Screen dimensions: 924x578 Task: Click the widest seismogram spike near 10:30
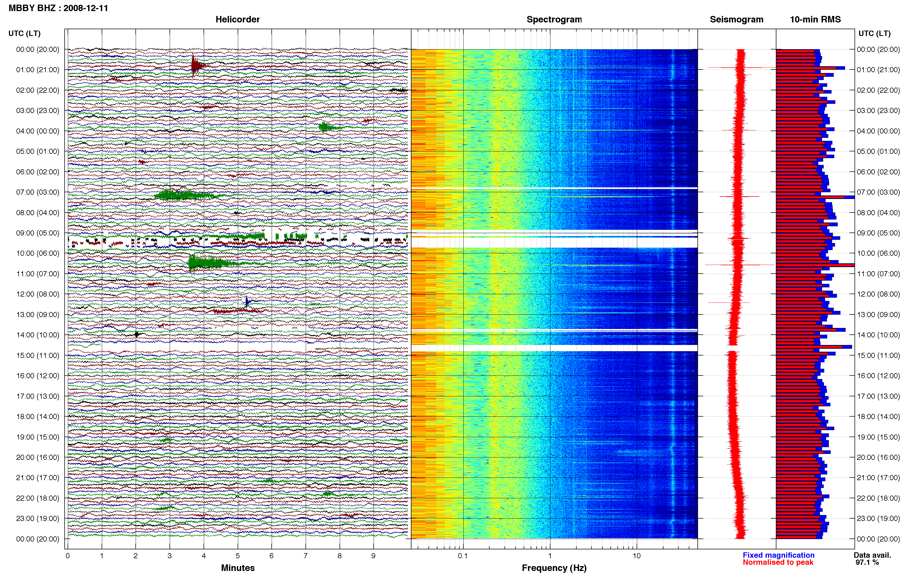point(739,265)
